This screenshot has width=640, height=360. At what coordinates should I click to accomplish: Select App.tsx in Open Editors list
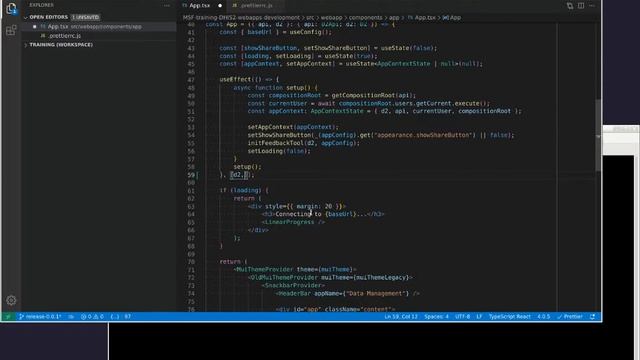click(x=99, y=27)
